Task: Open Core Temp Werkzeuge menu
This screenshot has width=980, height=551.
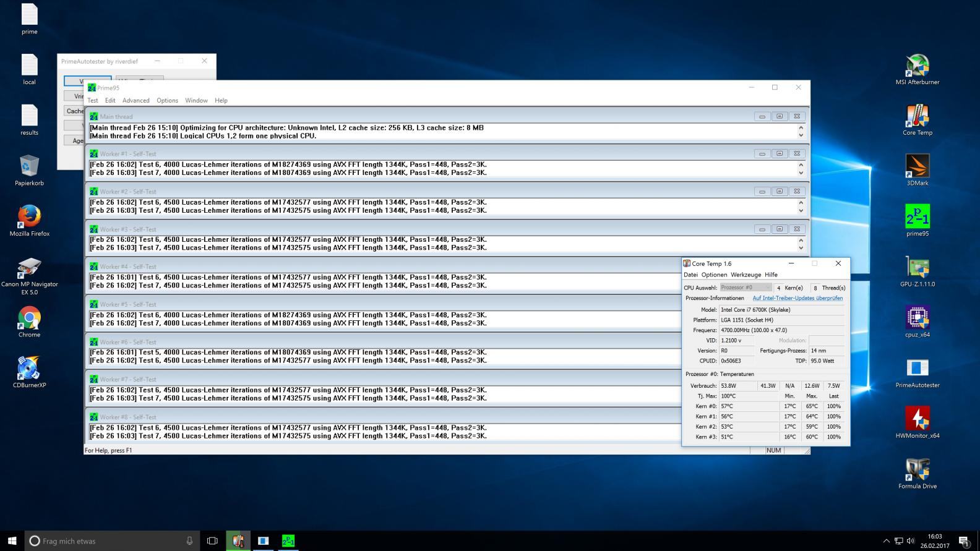Action: (x=746, y=275)
